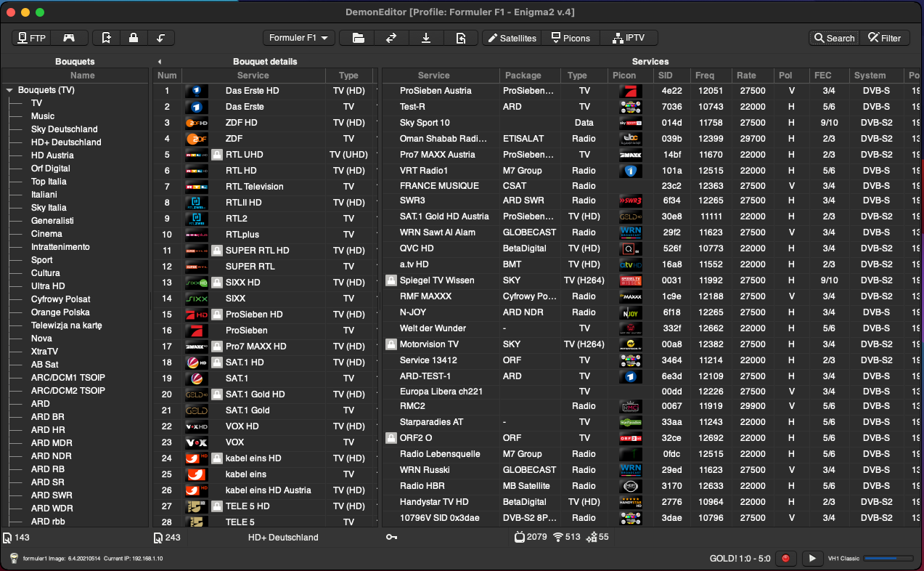
Task: Select the Cyfrowy Polsat bouquet
Action: tap(60, 299)
